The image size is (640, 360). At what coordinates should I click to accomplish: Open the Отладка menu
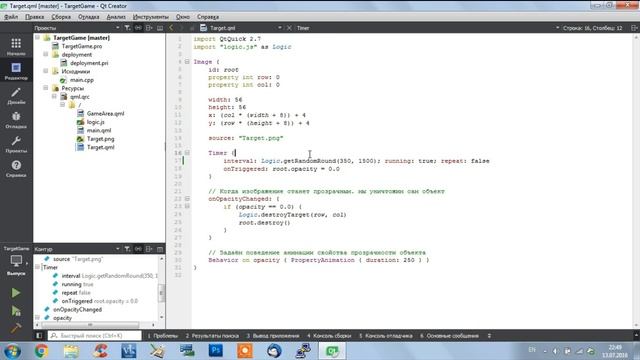click(x=89, y=17)
